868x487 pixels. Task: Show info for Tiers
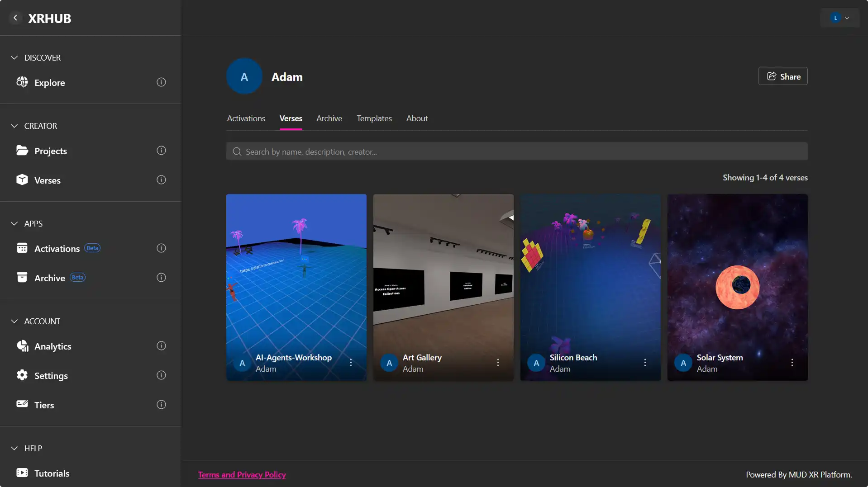[161, 405]
